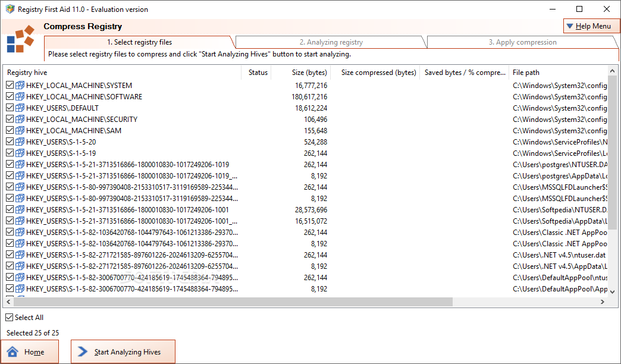
Task: Select the C:\Users\DefaultAppPool\ntus path cell
Action: [x=560, y=277]
